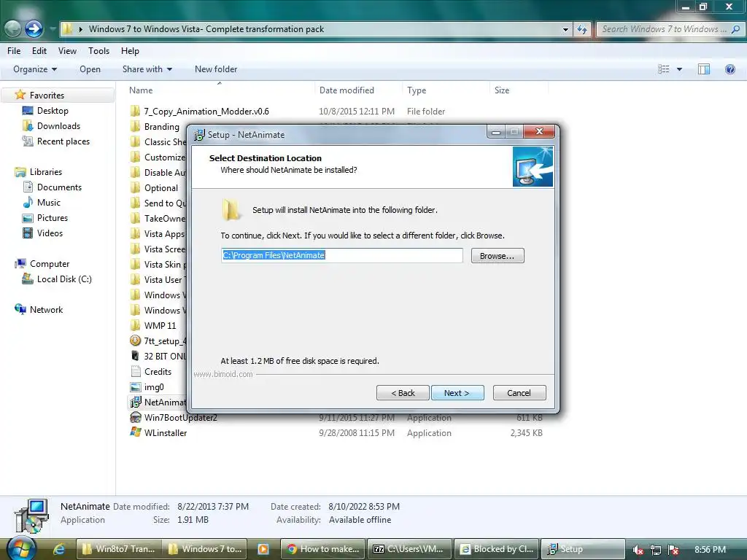Open the Music library
747x560 pixels.
coord(49,203)
